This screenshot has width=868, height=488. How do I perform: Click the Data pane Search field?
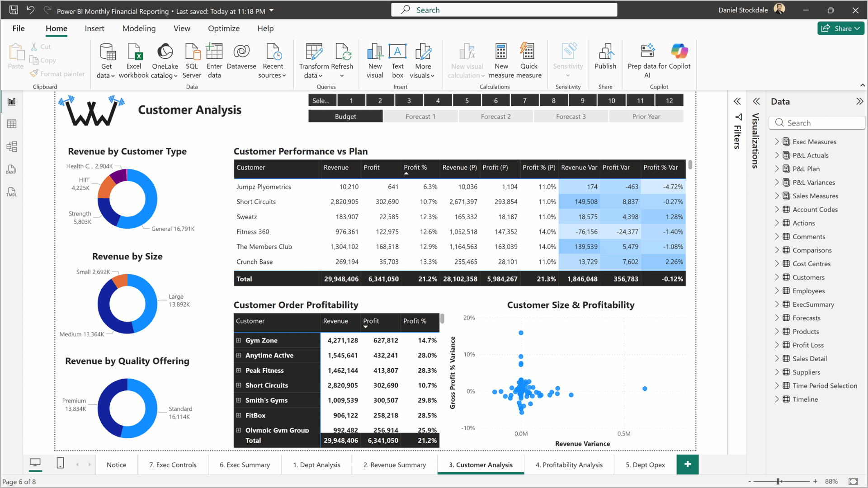(x=817, y=123)
